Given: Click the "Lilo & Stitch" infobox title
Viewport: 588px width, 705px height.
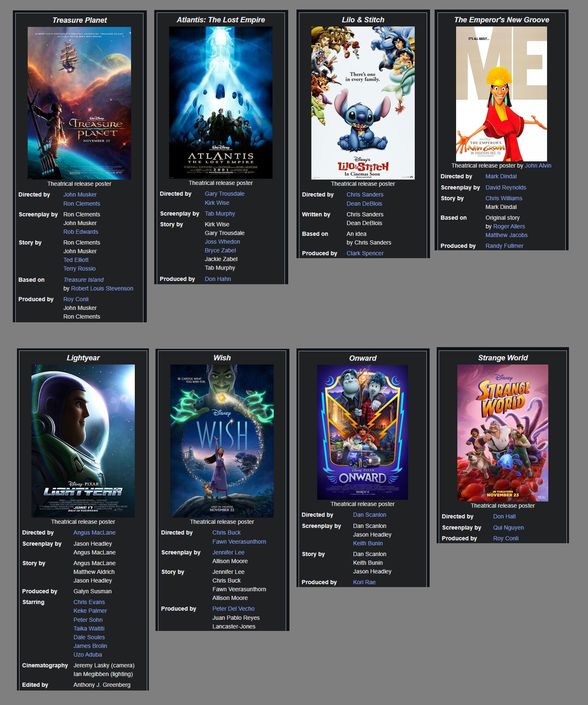Looking at the screenshot, I should (x=363, y=20).
